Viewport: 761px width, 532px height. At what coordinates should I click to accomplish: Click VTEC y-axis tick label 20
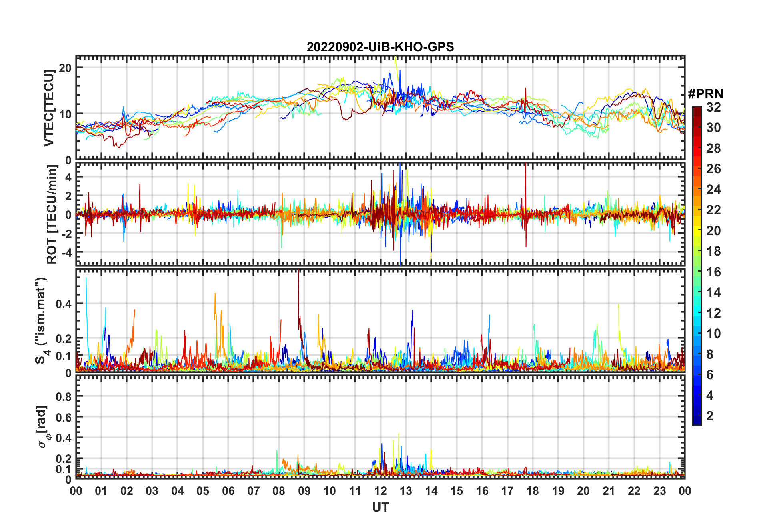65,68
